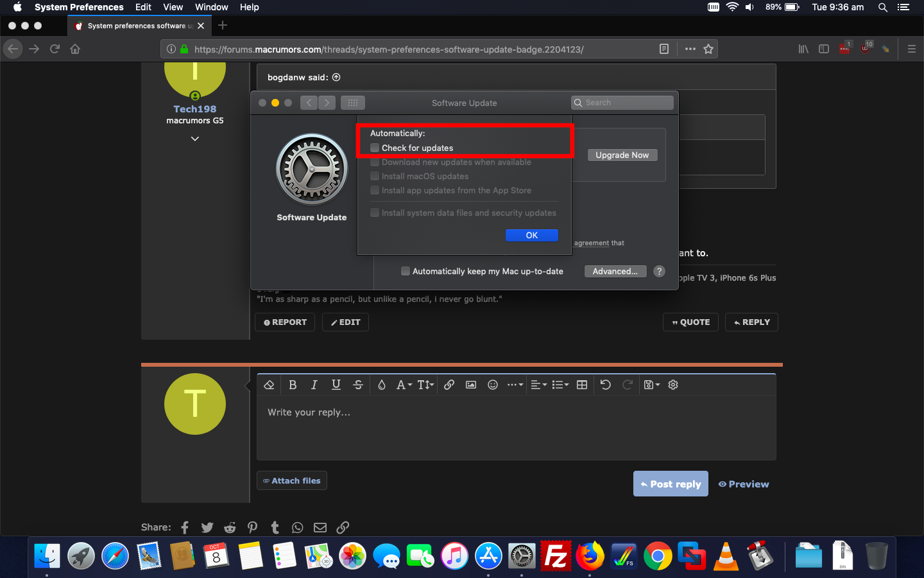This screenshot has height=578, width=924.
Task: Click the eraser remove-formatting icon in editor
Action: coord(269,385)
